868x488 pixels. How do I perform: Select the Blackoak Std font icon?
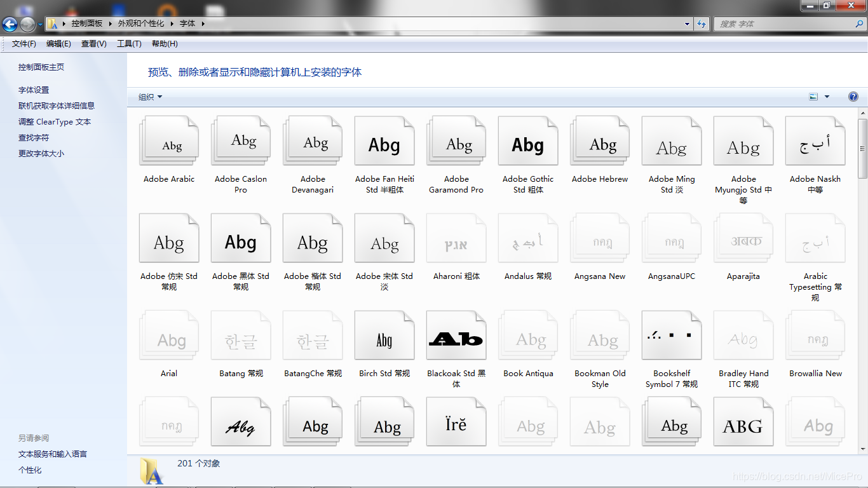click(456, 335)
